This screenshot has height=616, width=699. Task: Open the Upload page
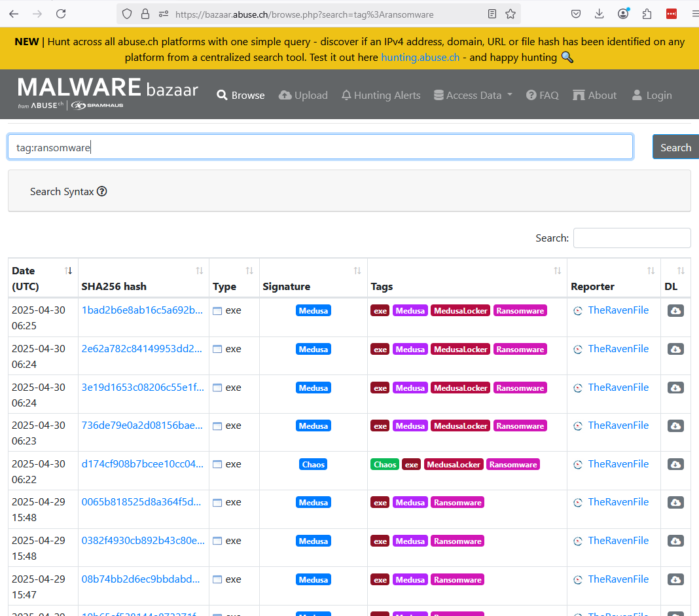[x=303, y=96]
